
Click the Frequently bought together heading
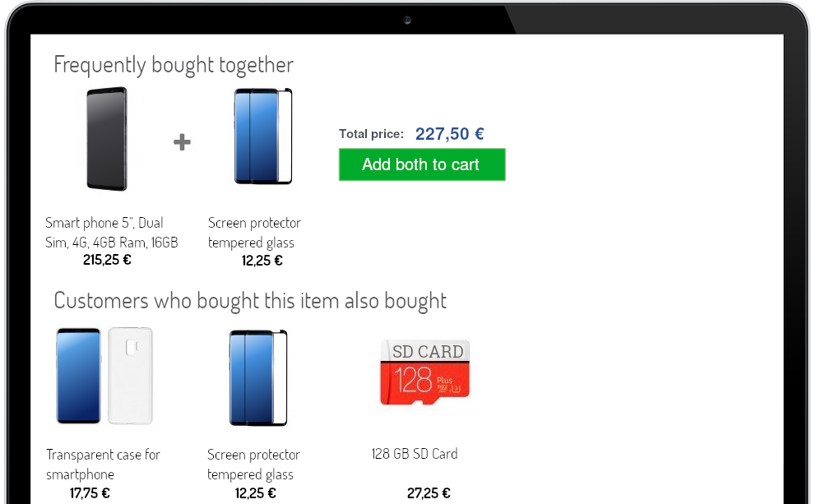click(174, 66)
